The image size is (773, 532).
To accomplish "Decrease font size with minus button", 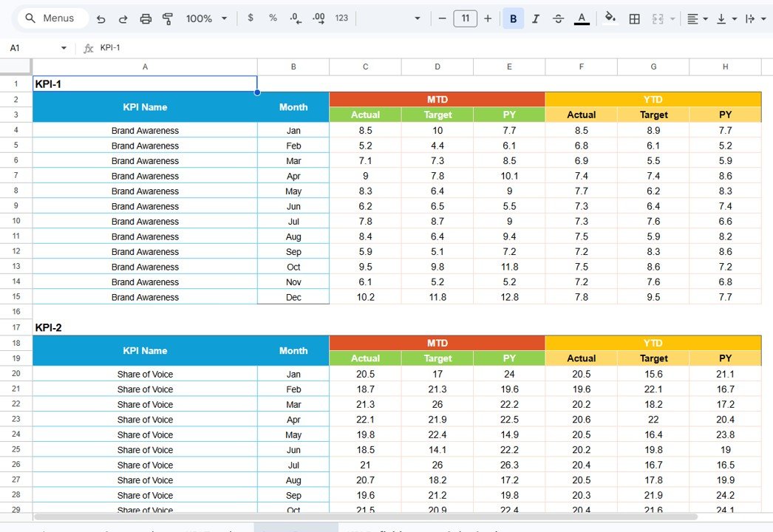I will [442, 18].
